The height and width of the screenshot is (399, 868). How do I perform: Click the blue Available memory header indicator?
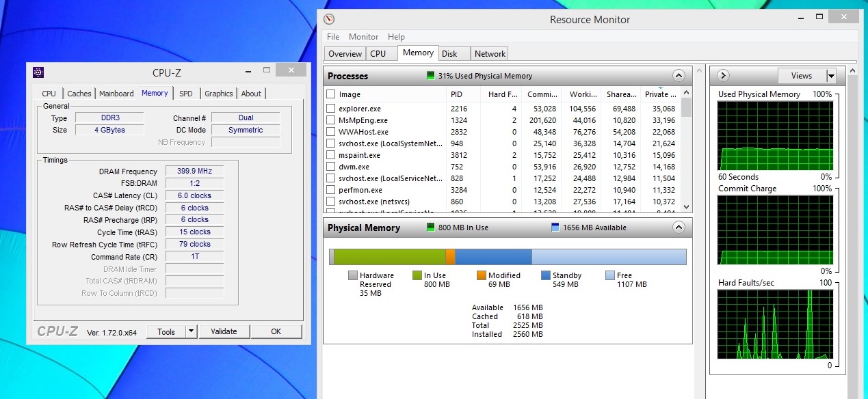555,228
